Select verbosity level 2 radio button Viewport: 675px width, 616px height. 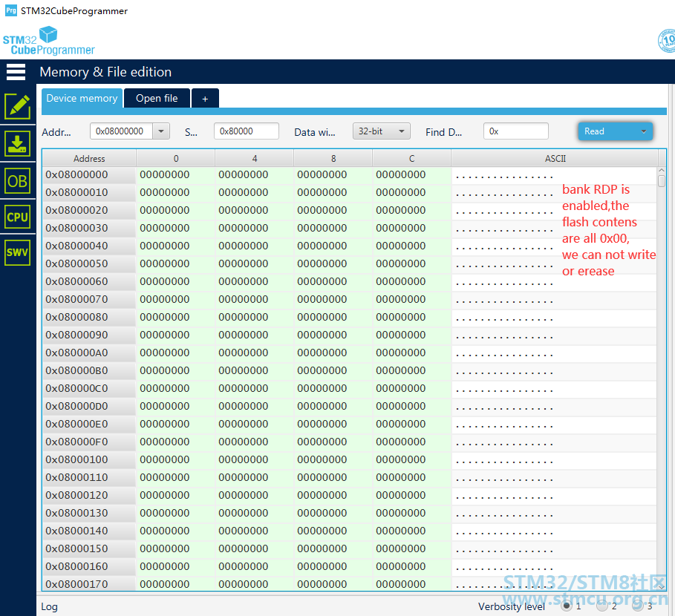[x=602, y=606]
